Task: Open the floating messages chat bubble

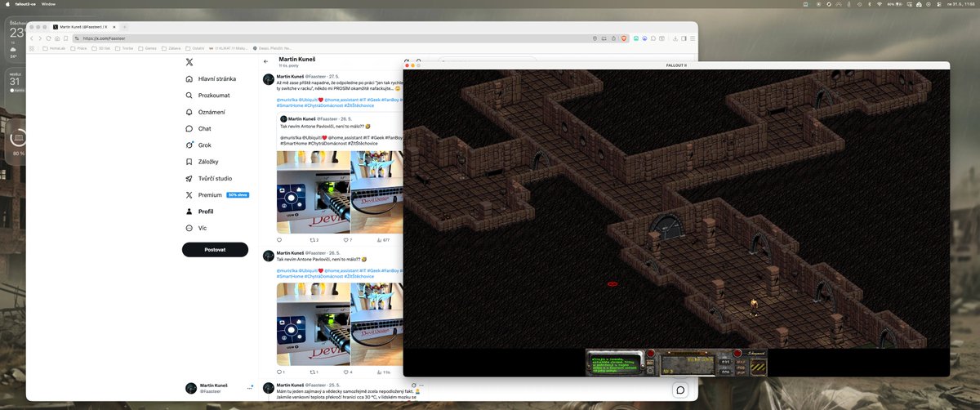Action: pyautogui.click(x=679, y=390)
